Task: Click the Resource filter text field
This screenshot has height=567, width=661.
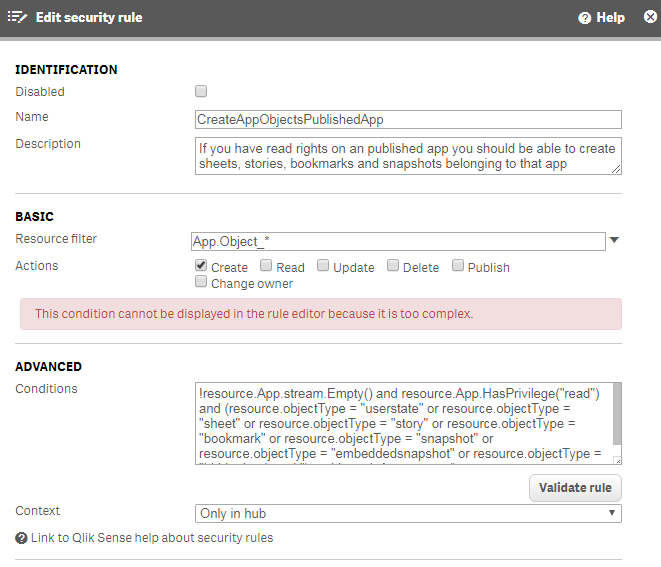Action: 398,241
